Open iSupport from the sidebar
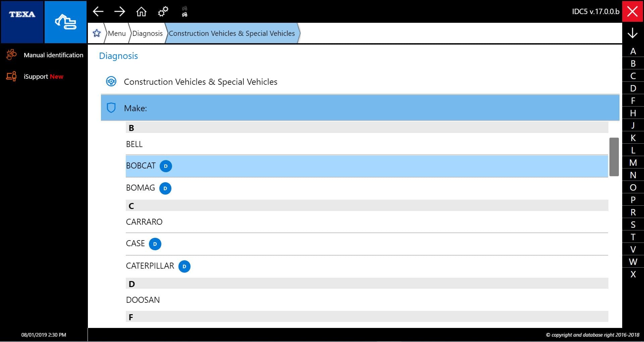This screenshot has height=342, width=644. coord(36,76)
